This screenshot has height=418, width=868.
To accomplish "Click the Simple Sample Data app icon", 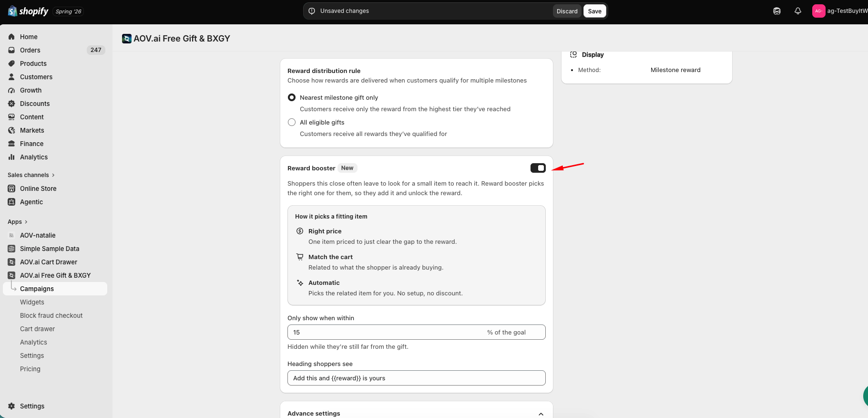I will click(11, 249).
